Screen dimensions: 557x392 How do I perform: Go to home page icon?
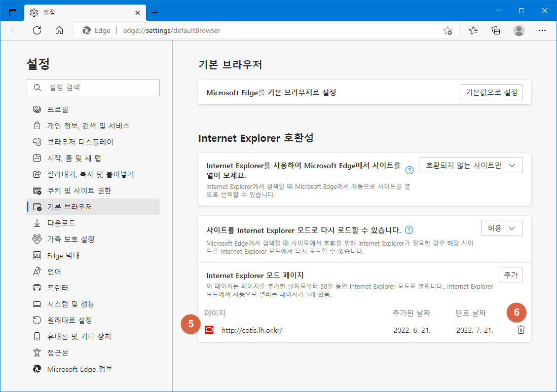(x=59, y=30)
